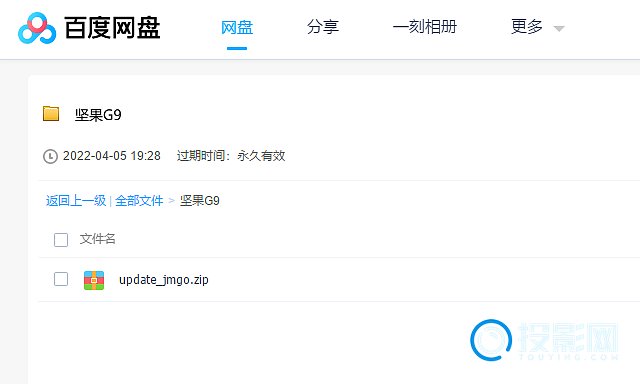Click the 坚果G9 breadcrumb entry

(200, 200)
